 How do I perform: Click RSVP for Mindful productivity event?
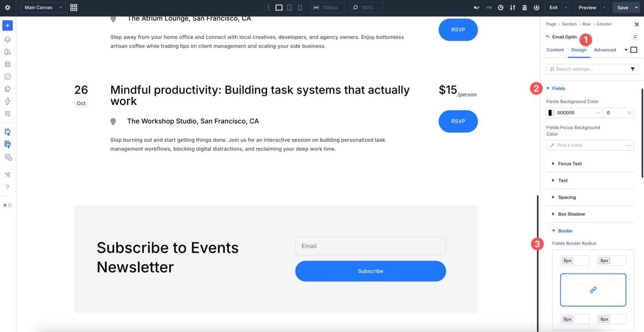[x=458, y=121]
